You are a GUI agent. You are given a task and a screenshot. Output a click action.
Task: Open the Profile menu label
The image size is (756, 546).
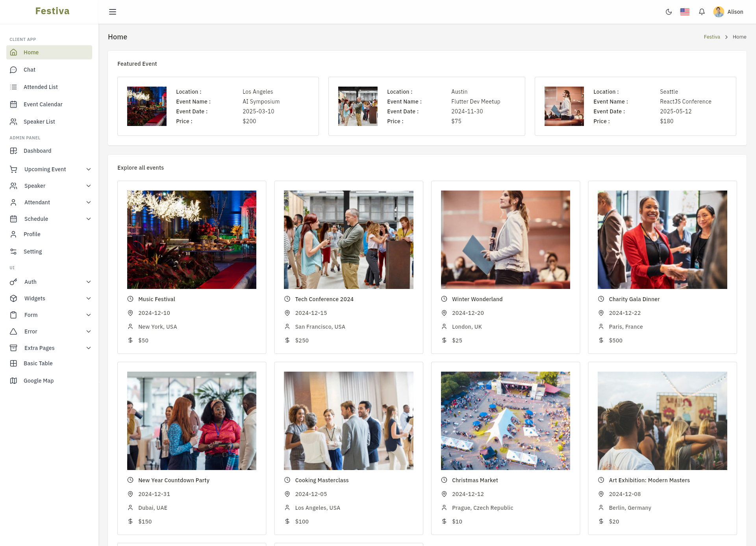coord(32,234)
